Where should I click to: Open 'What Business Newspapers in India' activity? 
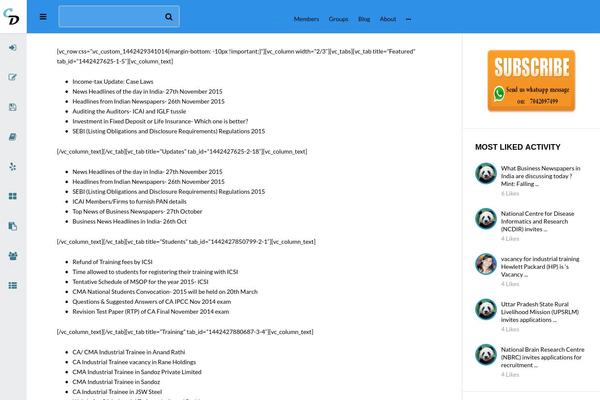540,176
